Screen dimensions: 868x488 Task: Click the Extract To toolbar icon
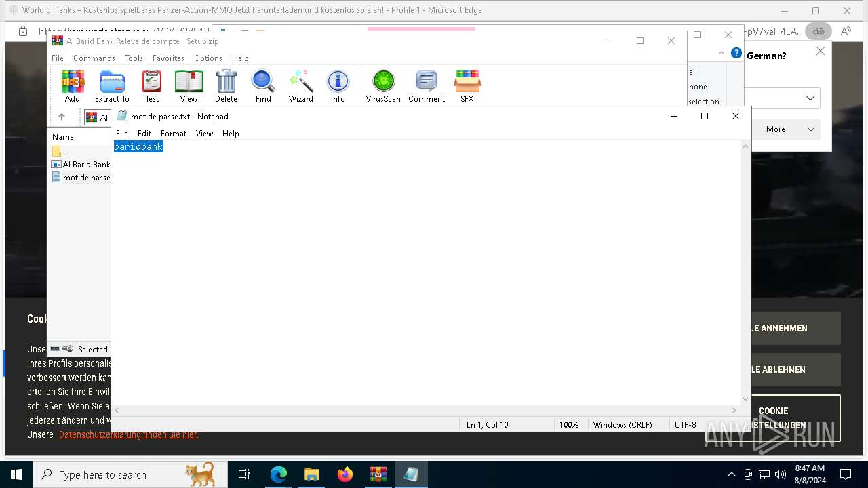pos(112,86)
